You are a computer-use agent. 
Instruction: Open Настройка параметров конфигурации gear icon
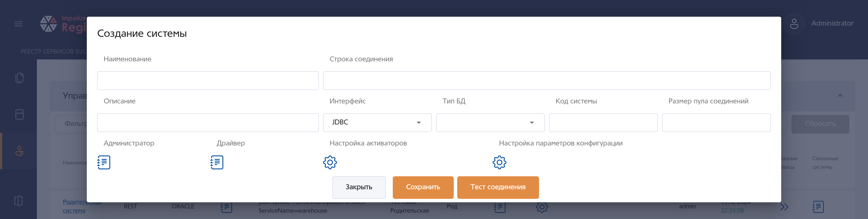click(x=499, y=162)
